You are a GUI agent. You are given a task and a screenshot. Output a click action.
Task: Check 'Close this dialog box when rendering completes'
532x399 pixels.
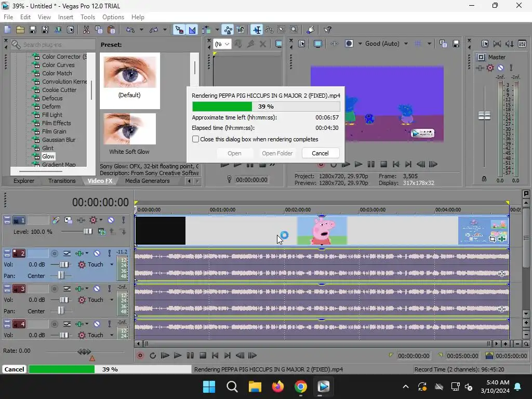pyautogui.click(x=195, y=139)
